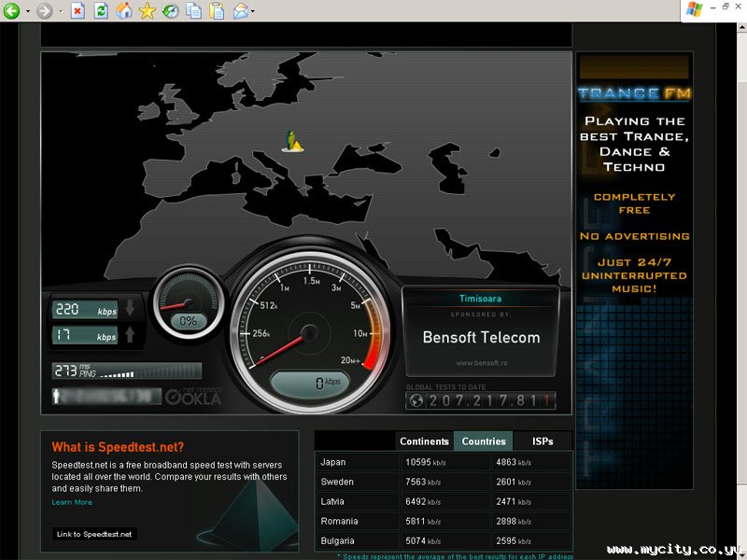This screenshot has width=747, height=560.
Task: Open the ISPs tab
Action: 543,441
